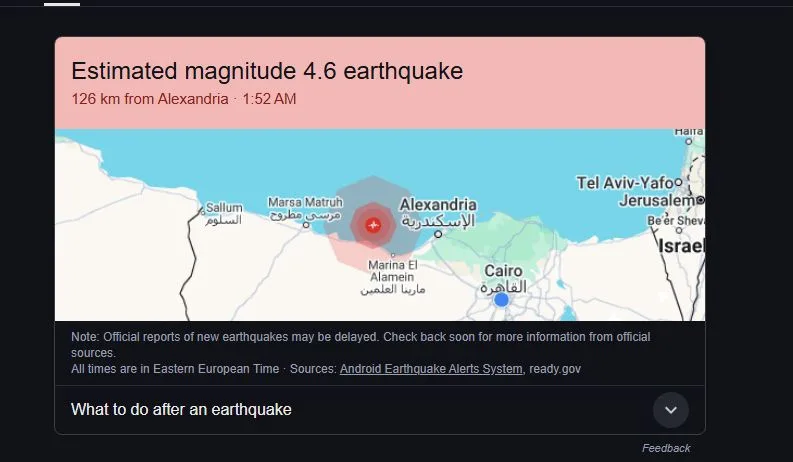
Task: Click the Feedback link below the card
Action: pyautogui.click(x=666, y=448)
